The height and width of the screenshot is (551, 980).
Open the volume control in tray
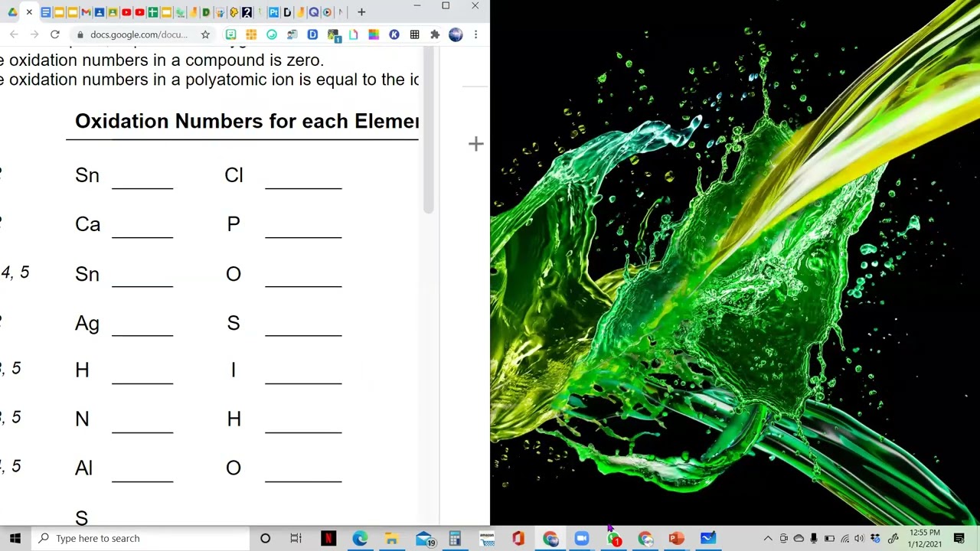(x=859, y=539)
